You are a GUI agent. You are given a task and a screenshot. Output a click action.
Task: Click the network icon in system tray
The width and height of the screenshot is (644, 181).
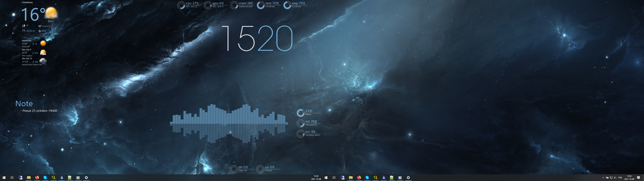(611, 177)
